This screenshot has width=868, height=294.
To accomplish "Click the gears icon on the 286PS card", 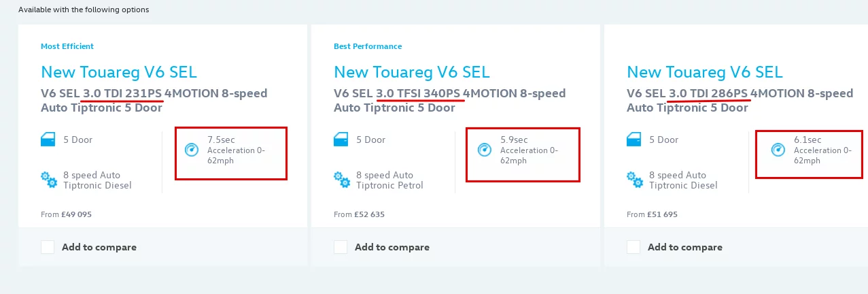I will [x=635, y=180].
